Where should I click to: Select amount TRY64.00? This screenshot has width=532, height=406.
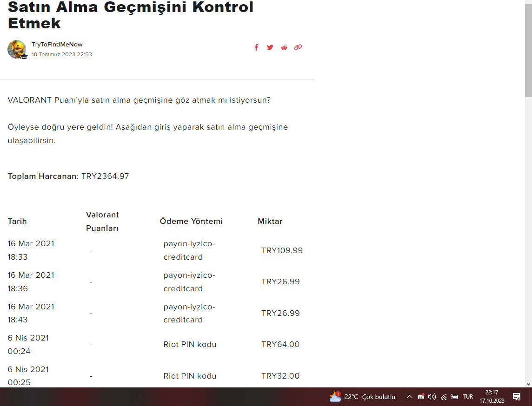[280, 344]
